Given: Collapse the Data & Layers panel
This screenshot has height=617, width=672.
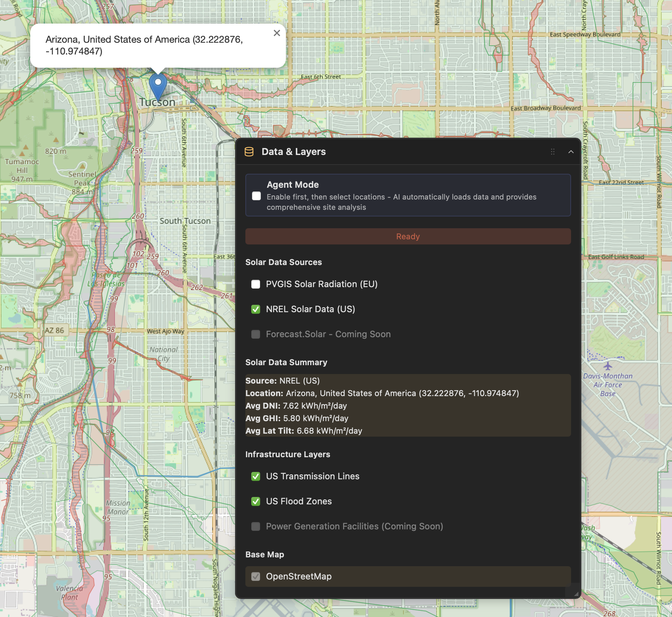Looking at the screenshot, I should [571, 152].
